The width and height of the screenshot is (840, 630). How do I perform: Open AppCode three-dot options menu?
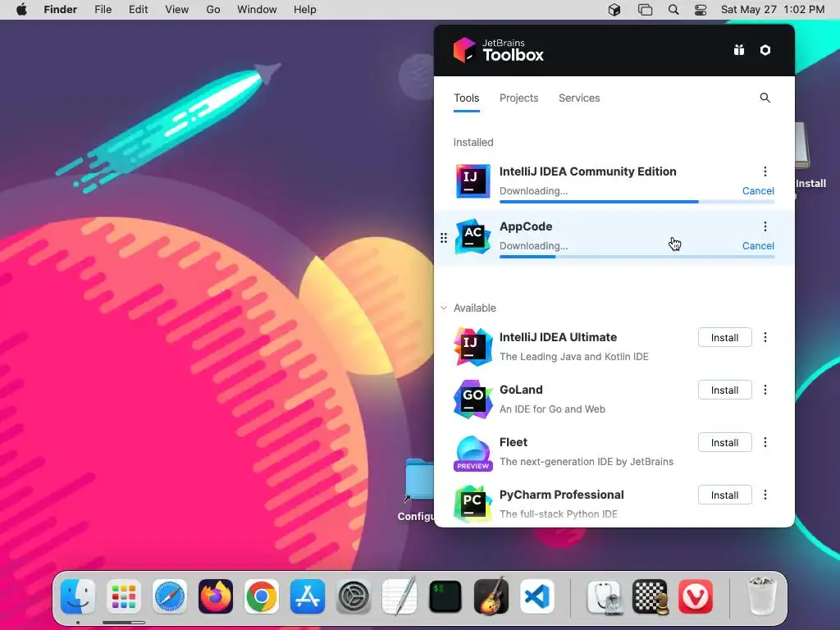765,226
